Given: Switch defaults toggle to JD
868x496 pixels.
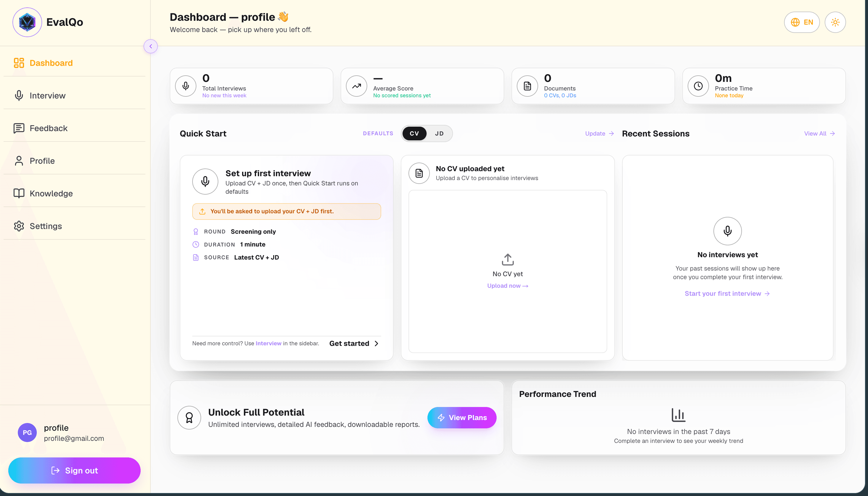Looking at the screenshot, I should (439, 133).
